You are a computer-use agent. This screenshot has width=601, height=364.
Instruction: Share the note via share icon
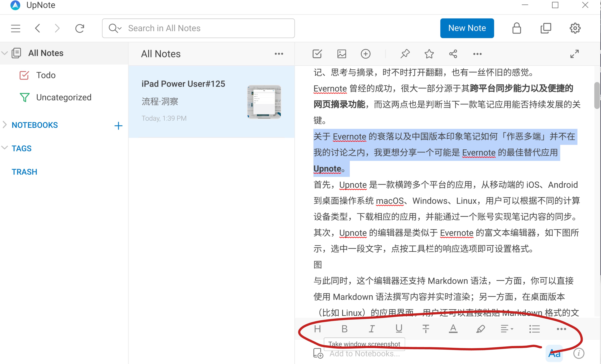coord(453,54)
